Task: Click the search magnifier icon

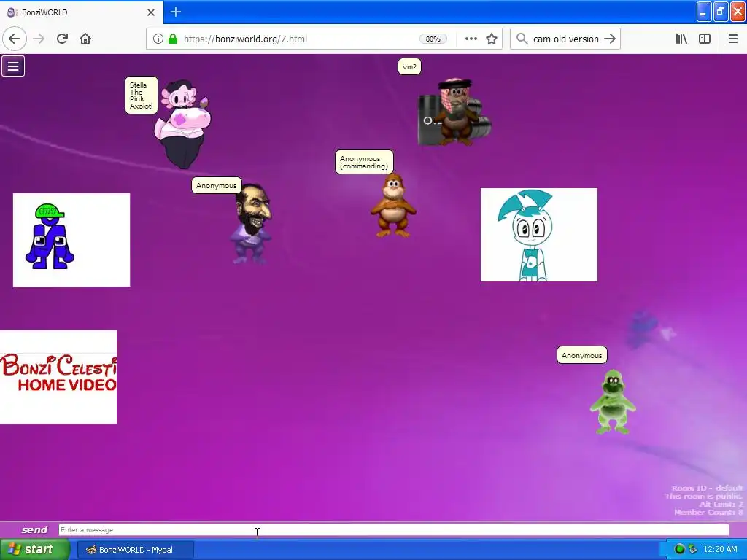Action: click(x=522, y=39)
